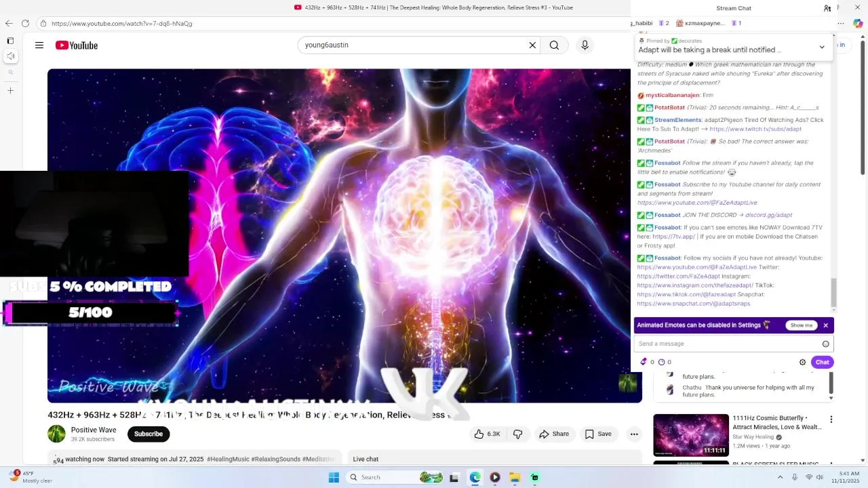Viewport: 868px width, 488px height.
Task: Subscribe to Positive Wave channel
Action: [x=149, y=434]
